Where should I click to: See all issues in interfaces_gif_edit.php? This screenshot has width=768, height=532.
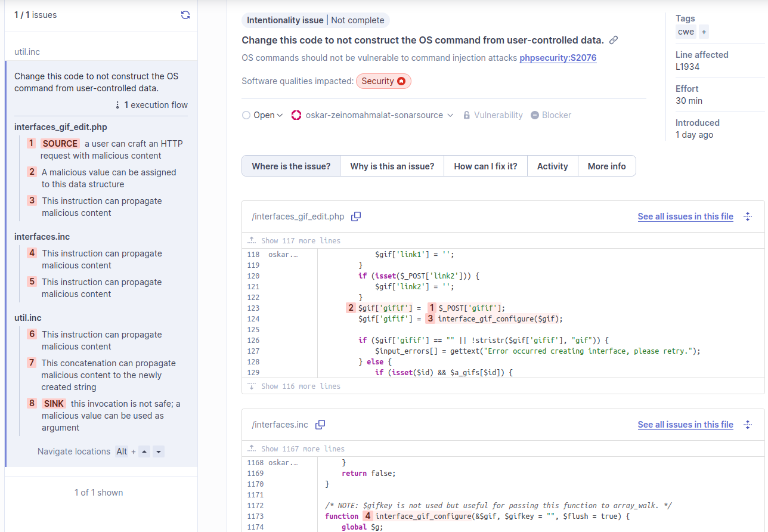(685, 216)
